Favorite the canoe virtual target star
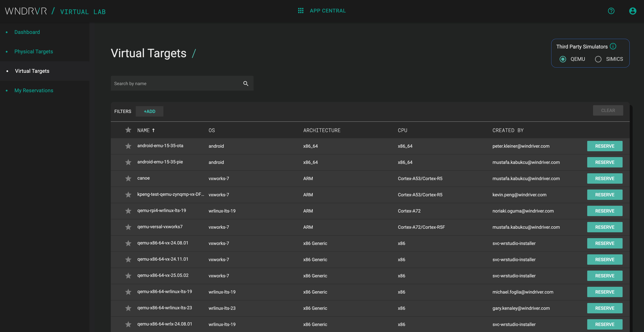Screen dimensions: 644x332 coord(128,178)
